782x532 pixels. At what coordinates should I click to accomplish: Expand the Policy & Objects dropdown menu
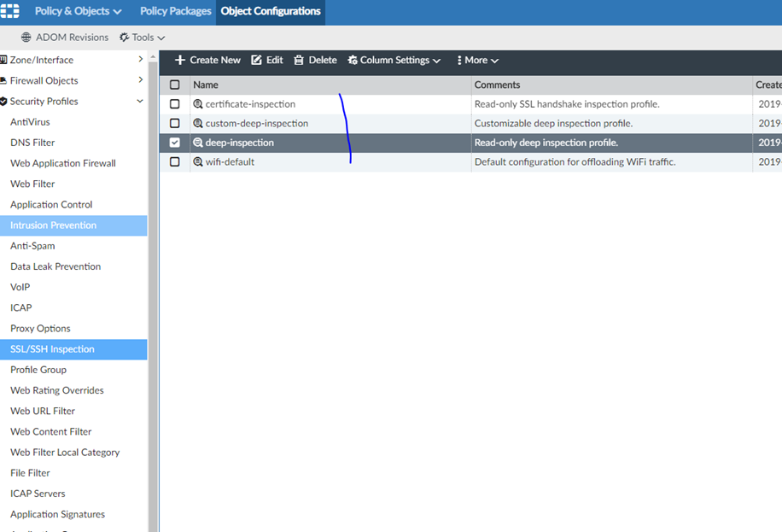(78, 11)
